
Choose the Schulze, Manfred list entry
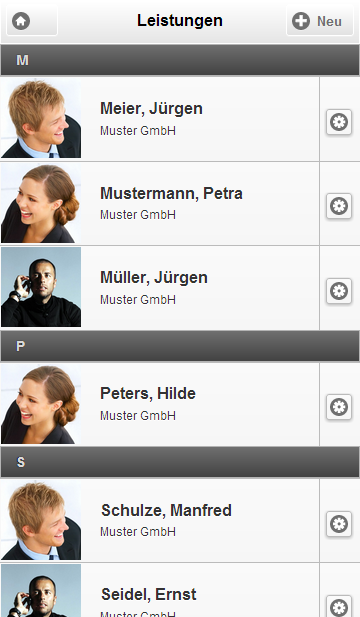click(x=160, y=520)
